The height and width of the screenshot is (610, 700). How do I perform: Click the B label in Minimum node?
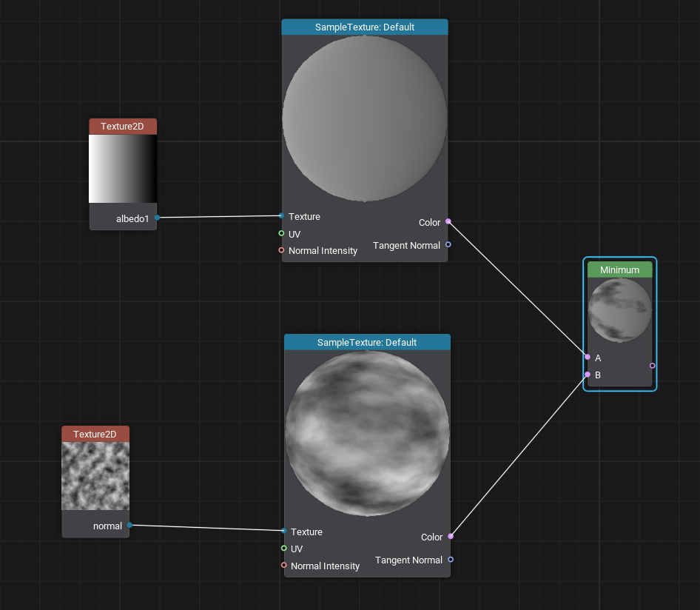click(598, 375)
